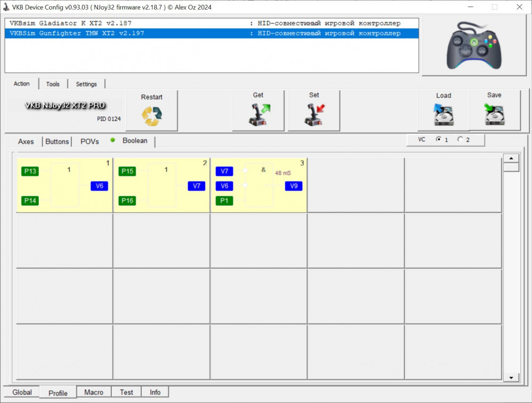Select VC radio option 2

460,139
